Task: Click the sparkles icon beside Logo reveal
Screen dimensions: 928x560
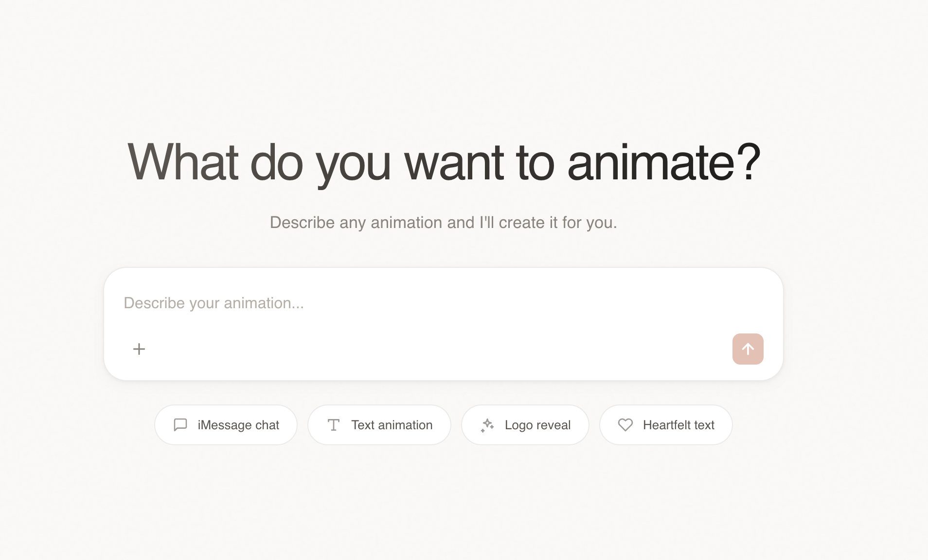Action: (x=487, y=425)
